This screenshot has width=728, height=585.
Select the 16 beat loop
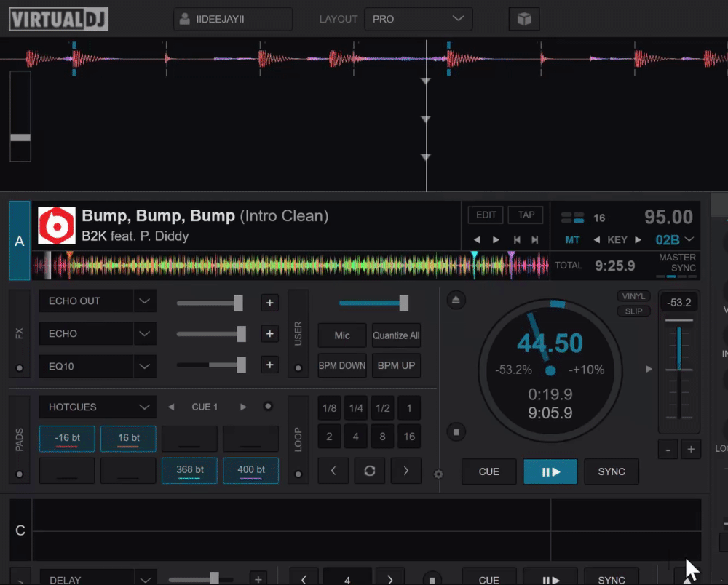point(409,437)
